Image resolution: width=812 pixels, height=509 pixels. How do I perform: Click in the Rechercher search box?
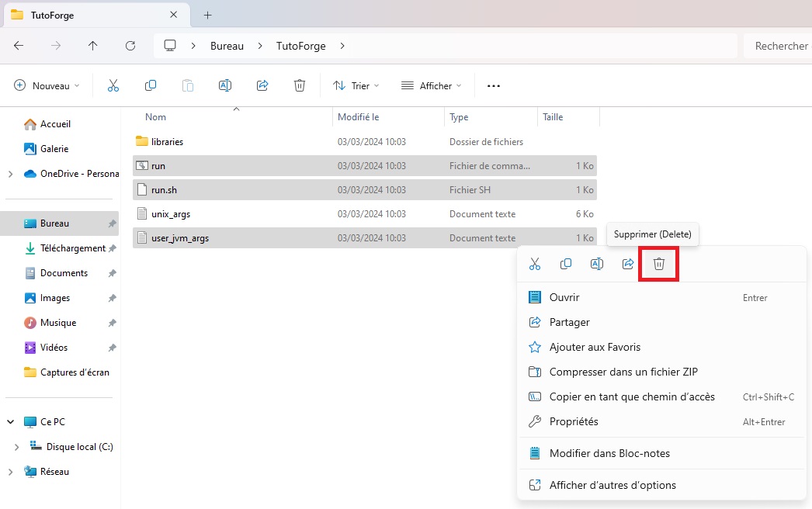click(x=778, y=46)
